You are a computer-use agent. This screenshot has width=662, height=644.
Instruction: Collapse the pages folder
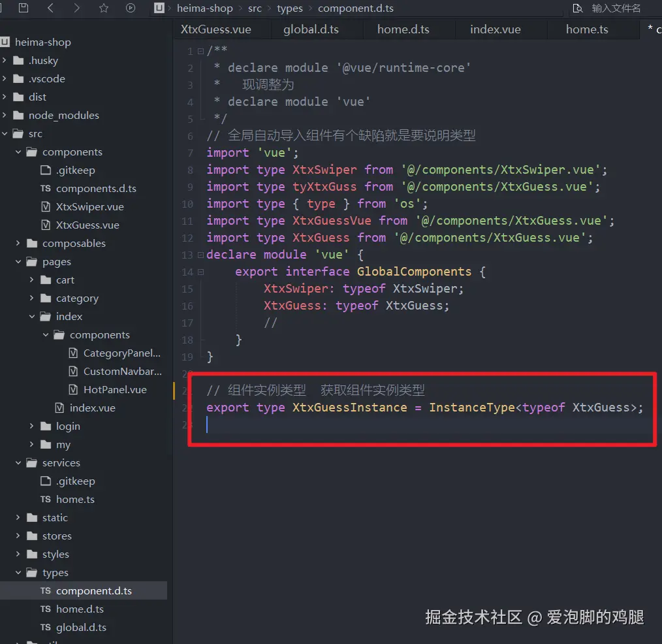point(18,261)
